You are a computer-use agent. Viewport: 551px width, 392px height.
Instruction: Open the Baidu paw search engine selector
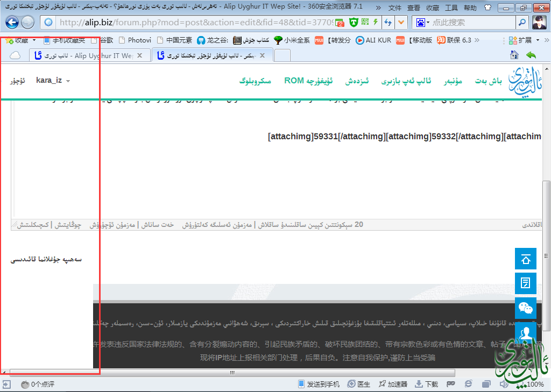click(x=423, y=23)
